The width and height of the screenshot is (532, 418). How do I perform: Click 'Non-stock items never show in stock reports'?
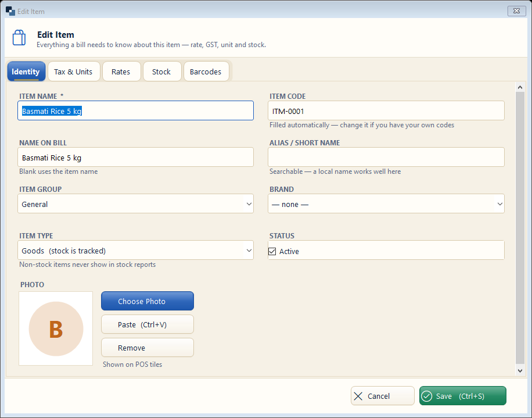[x=88, y=265]
